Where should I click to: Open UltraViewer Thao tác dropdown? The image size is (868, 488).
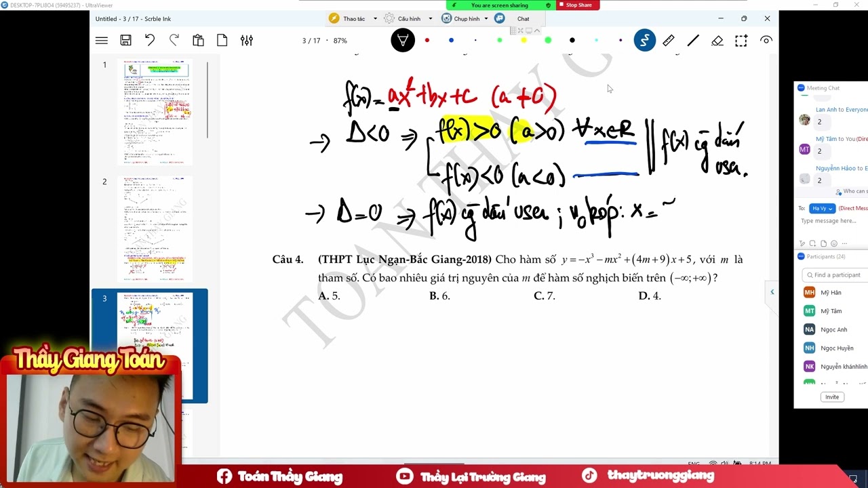tap(353, 19)
